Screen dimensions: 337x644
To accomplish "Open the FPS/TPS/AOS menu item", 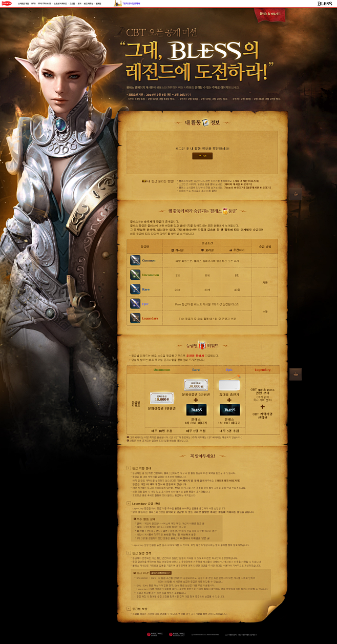I will (45, 3).
